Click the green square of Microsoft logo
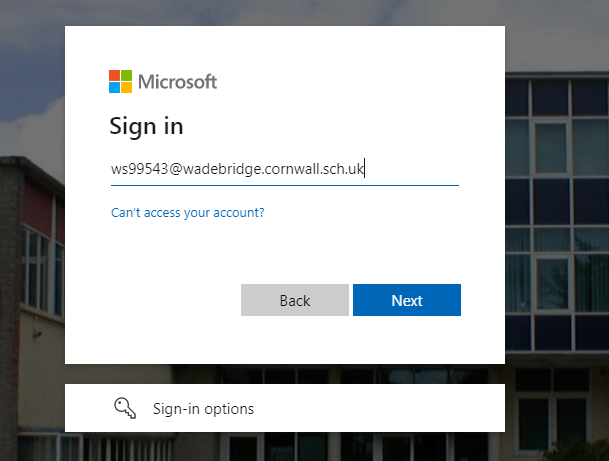 point(127,75)
